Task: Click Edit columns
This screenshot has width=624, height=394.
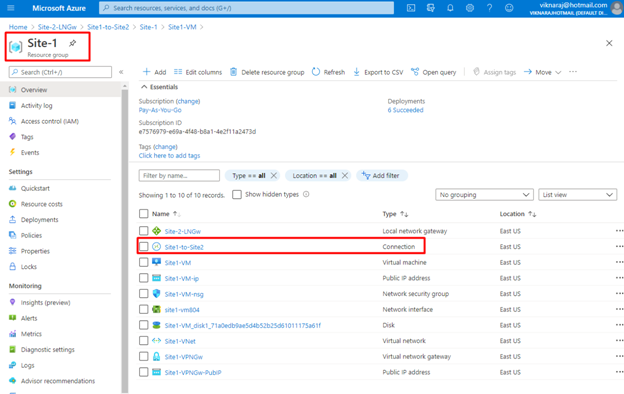Action: click(x=198, y=72)
